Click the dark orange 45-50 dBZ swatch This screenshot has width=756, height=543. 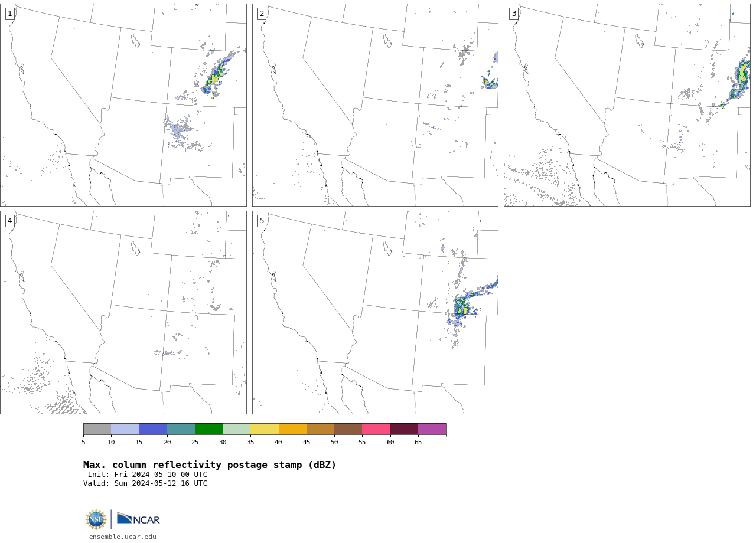pyautogui.click(x=320, y=429)
